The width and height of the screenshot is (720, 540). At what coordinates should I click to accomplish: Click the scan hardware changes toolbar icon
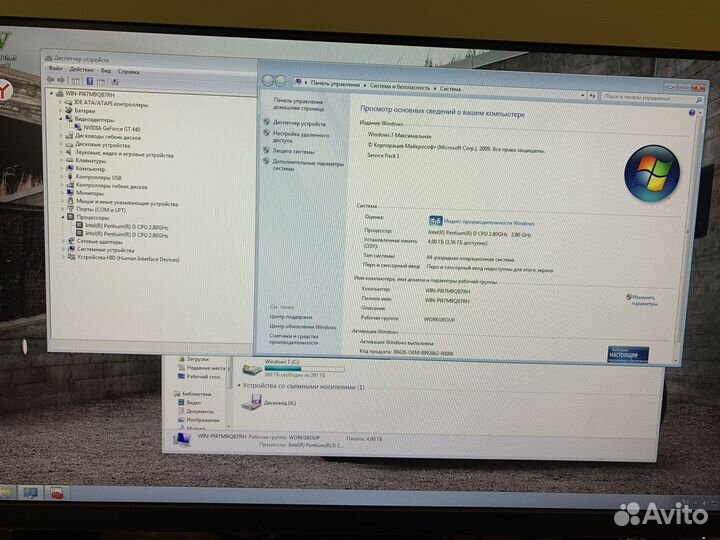pos(115,82)
